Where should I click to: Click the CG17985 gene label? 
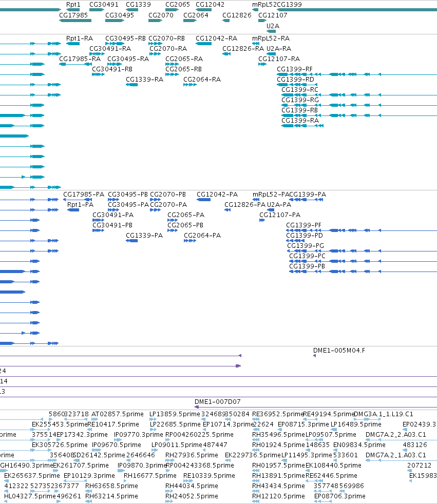pyautogui.click(x=73, y=15)
